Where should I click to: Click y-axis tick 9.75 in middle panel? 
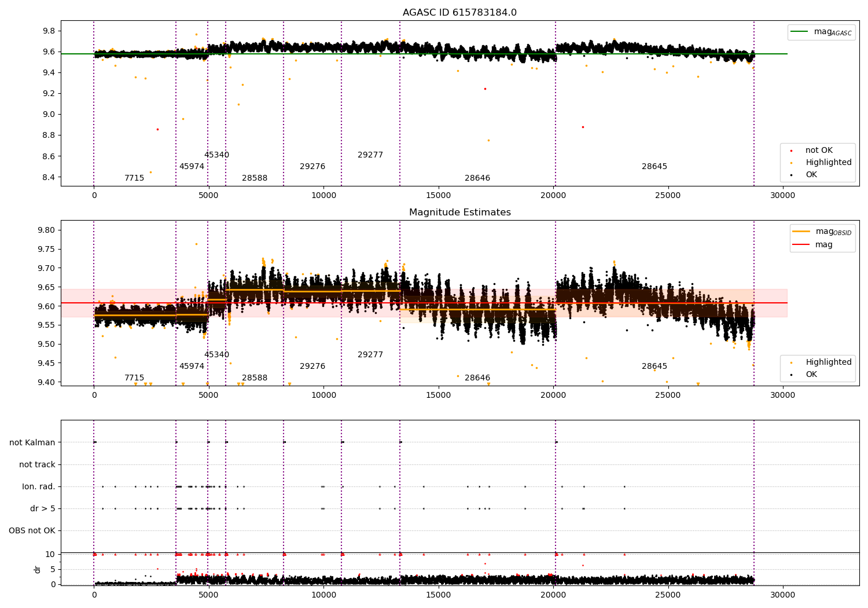(x=46, y=250)
